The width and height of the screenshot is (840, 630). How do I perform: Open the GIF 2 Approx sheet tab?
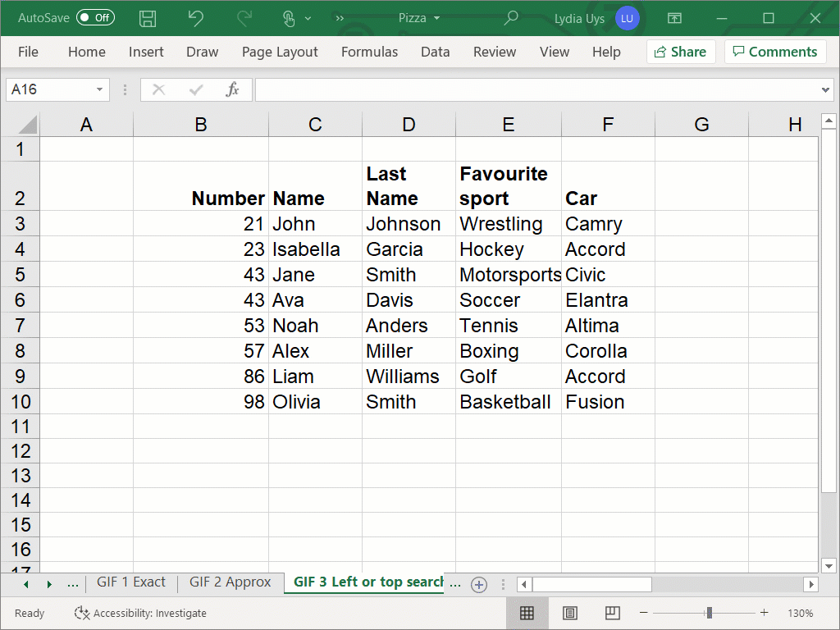coord(229,582)
